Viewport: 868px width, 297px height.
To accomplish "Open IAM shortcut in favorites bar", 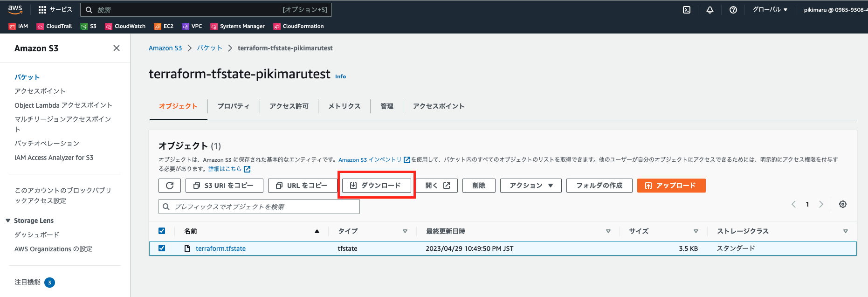I will click(x=18, y=26).
